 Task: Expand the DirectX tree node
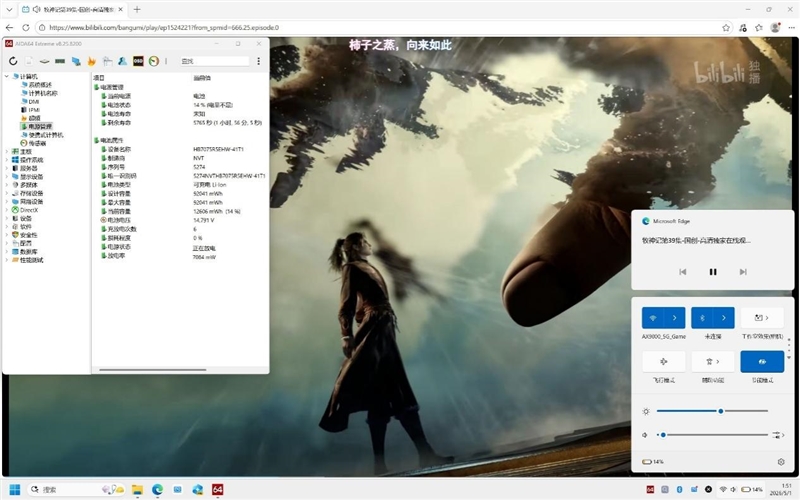pos(7,210)
